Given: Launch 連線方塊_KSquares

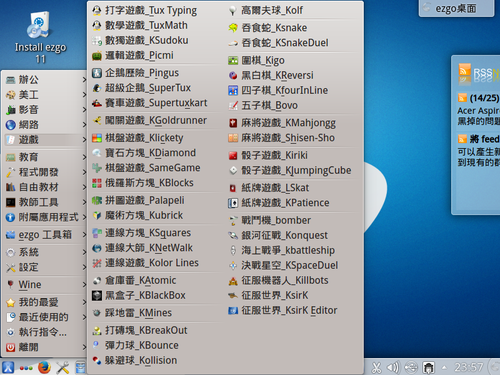Looking at the screenshot, I should 148,233.
